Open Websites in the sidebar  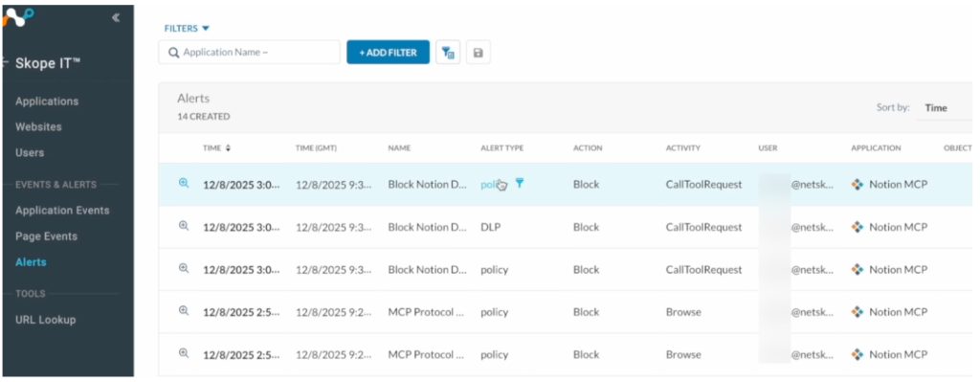38,127
